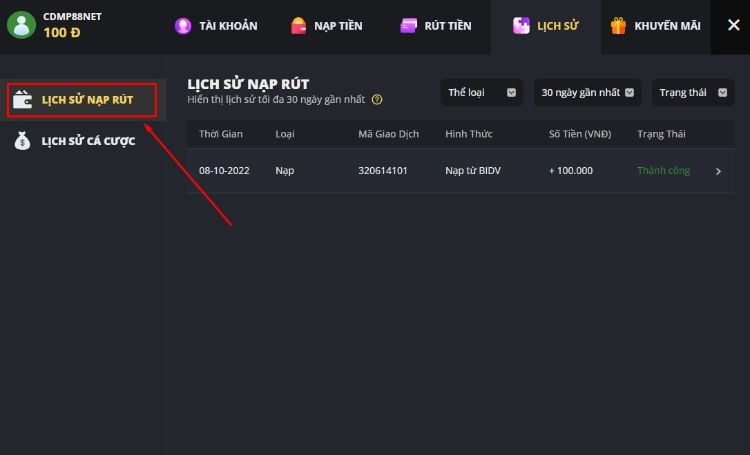Click the orange Khuyến Mãi gift icon
The image size is (750, 455).
tap(618, 26)
